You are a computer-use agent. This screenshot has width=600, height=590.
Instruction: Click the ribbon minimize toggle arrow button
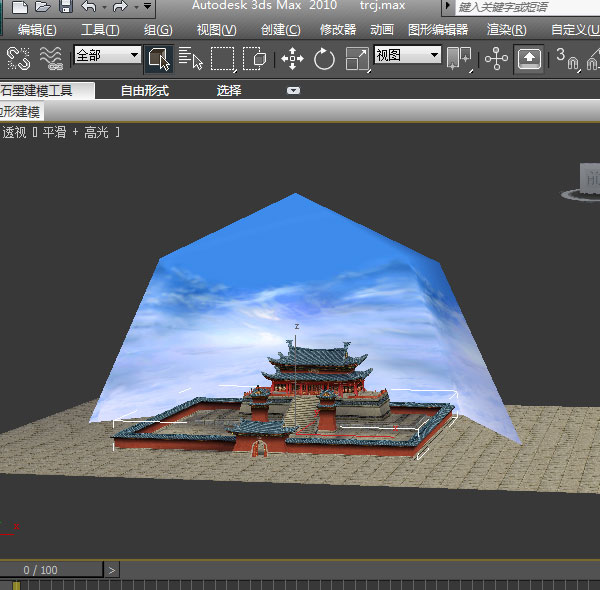pyautogui.click(x=293, y=91)
